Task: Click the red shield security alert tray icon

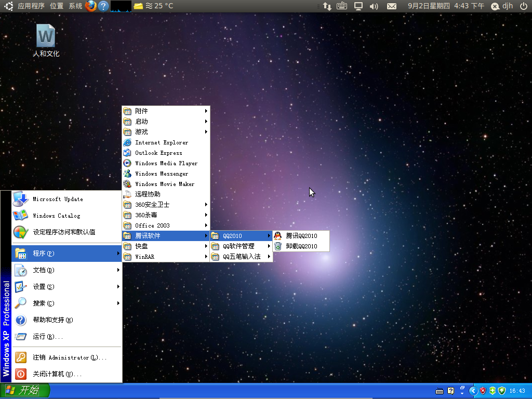Action: (483, 391)
